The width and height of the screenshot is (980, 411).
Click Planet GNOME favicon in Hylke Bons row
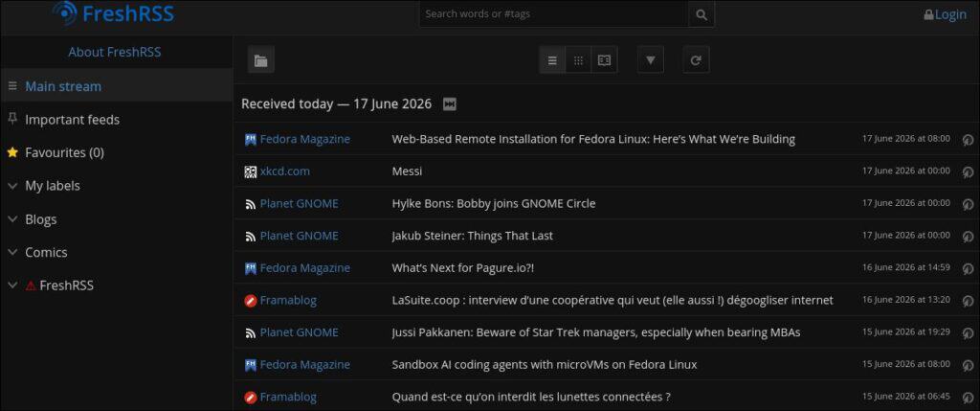tap(251, 204)
